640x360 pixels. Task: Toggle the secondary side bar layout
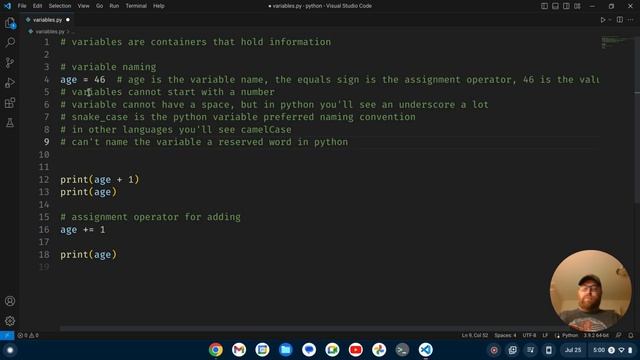coord(566,6)
